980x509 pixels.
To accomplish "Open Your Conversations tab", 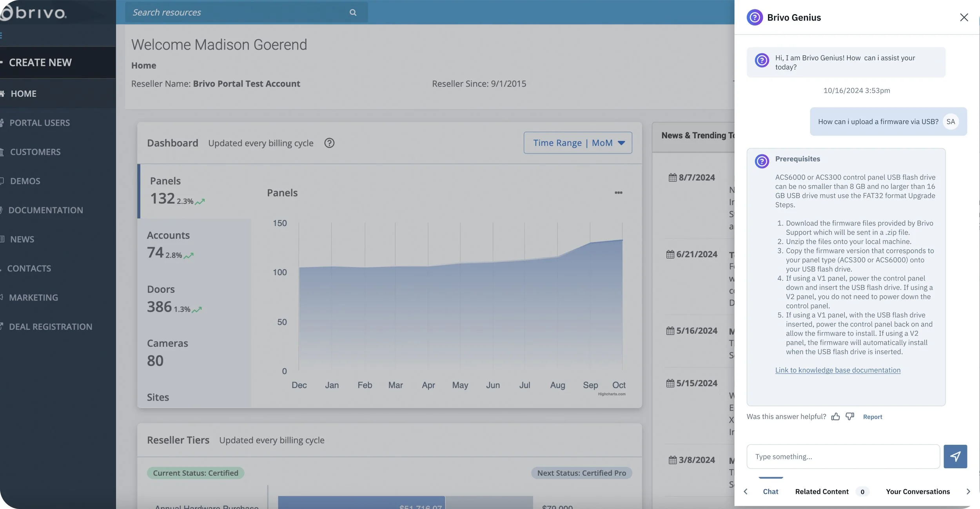I will 917,491.
